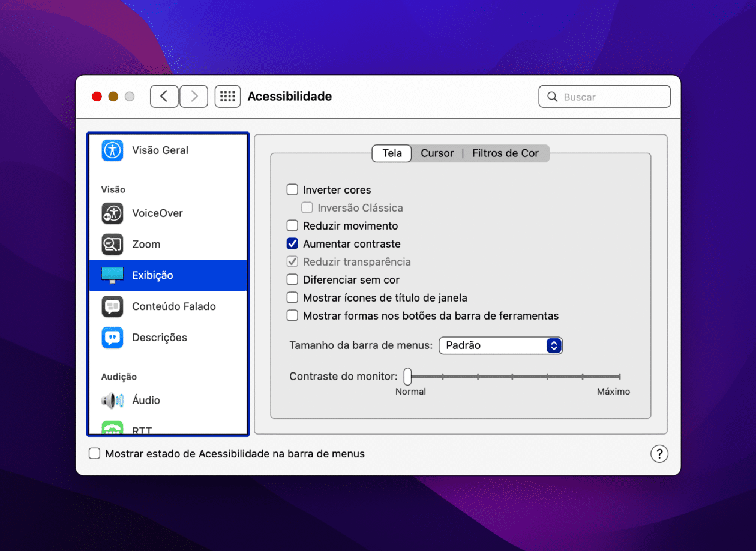
Task: Open the Tamanho da barra de menus dropdown
Action: point(500,345)
